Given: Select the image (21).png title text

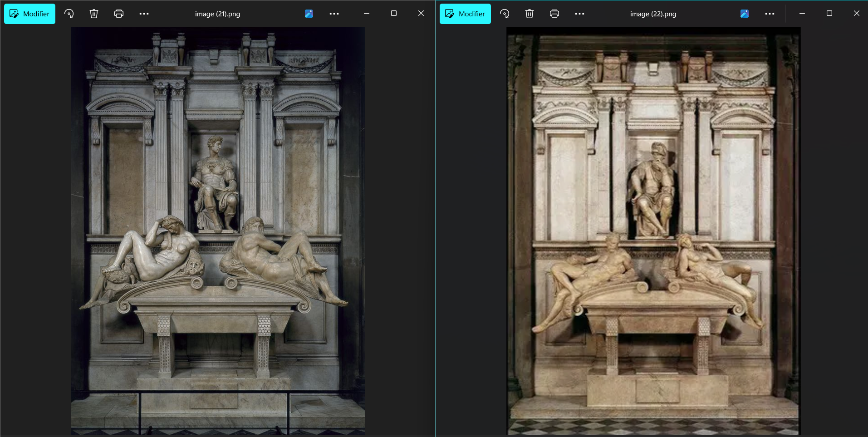Looking at the screenshot, I should click(217, 14).
